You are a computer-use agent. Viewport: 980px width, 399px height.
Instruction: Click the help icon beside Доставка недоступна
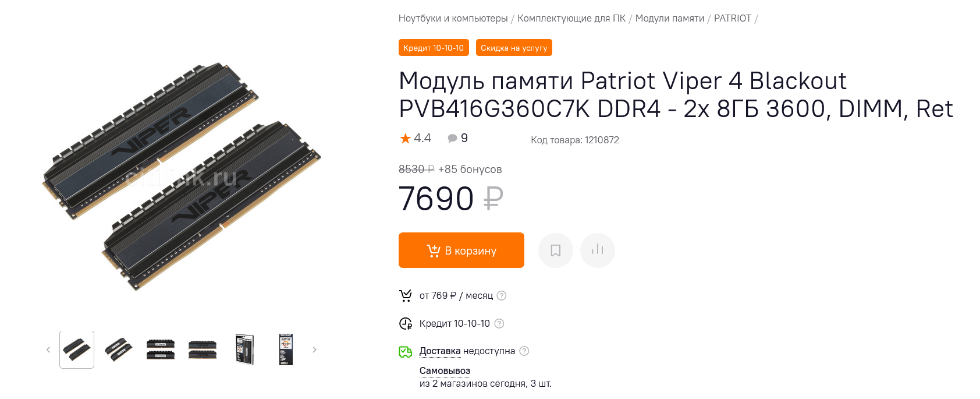click(524, 351)
